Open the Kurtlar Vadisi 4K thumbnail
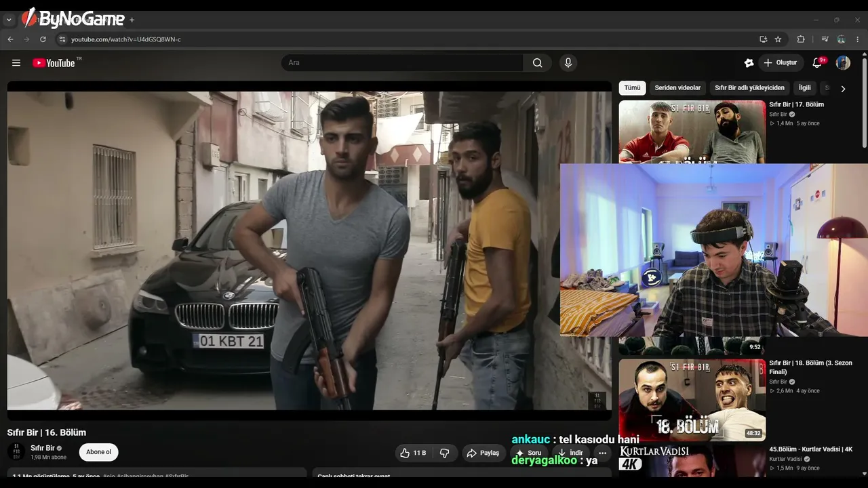The height and width of the screenshot is (488, 868). click(x=692, y=462)
